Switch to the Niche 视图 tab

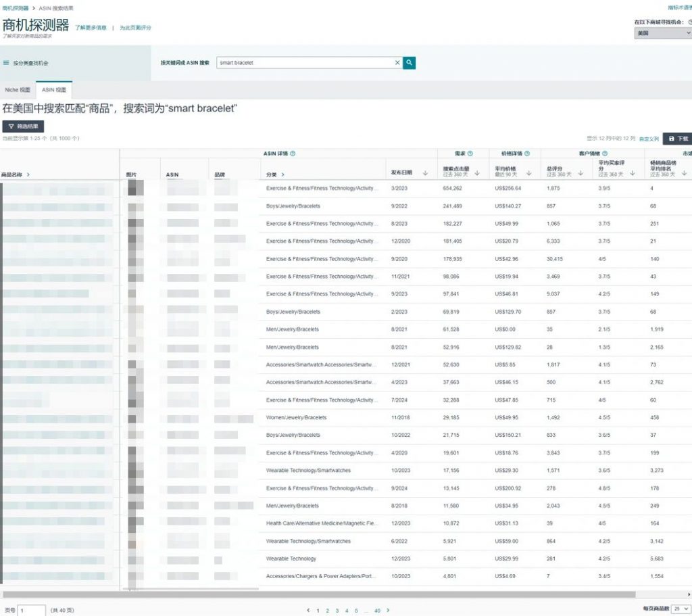pos(18,90)
